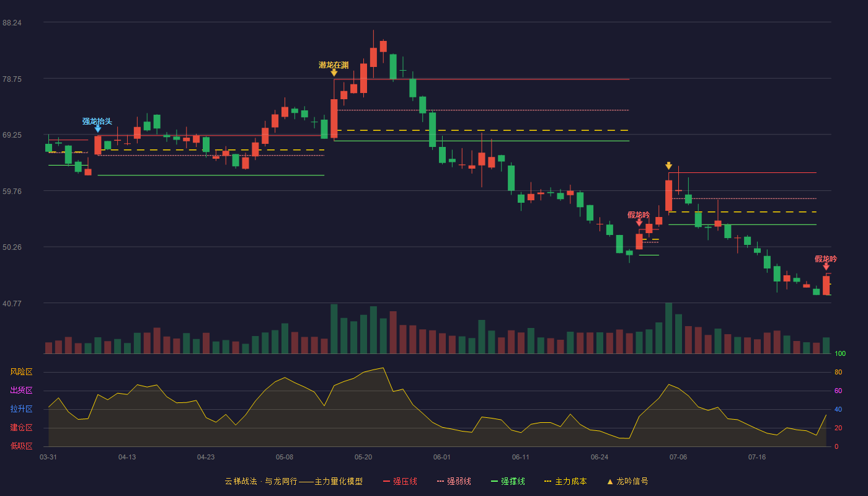Click the 40.77 price axis label
The image size is (868, 496).
12,303
